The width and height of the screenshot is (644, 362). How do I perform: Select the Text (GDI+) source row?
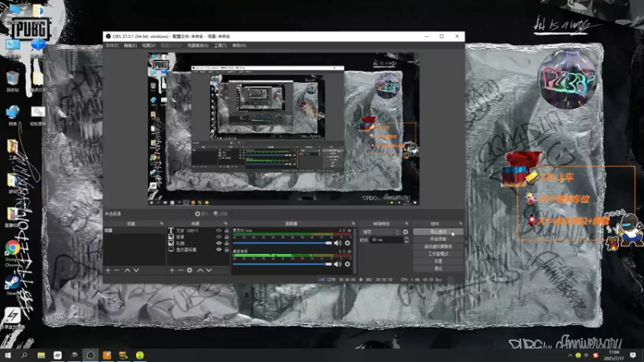[198, 231]
